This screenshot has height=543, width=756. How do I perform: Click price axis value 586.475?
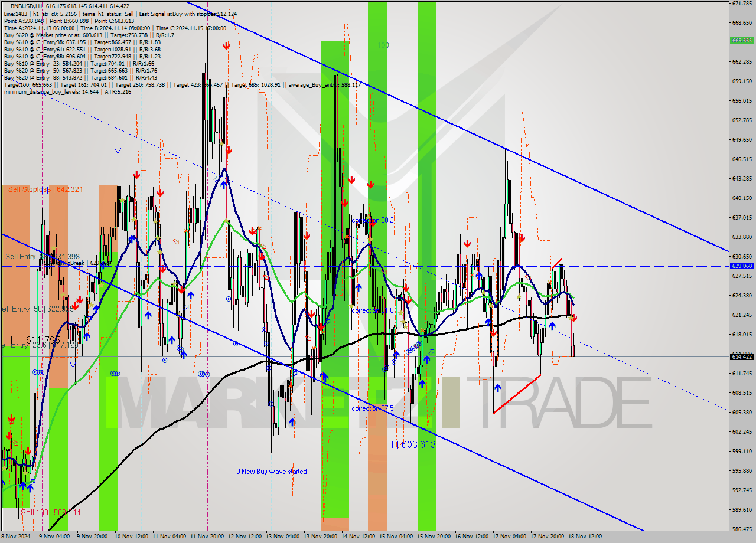coord(742,529)
